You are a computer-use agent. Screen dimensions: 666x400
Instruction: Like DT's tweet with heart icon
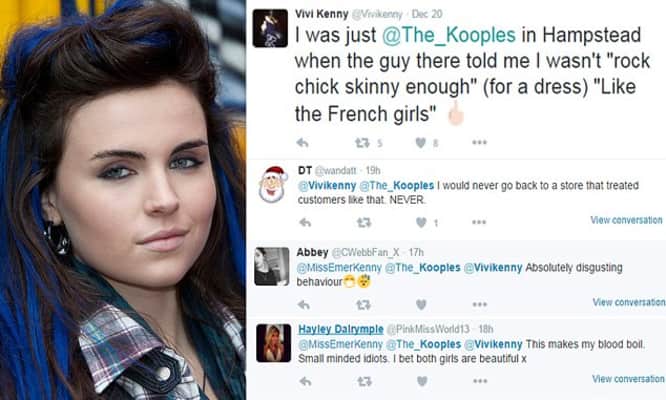click(421, 222)
